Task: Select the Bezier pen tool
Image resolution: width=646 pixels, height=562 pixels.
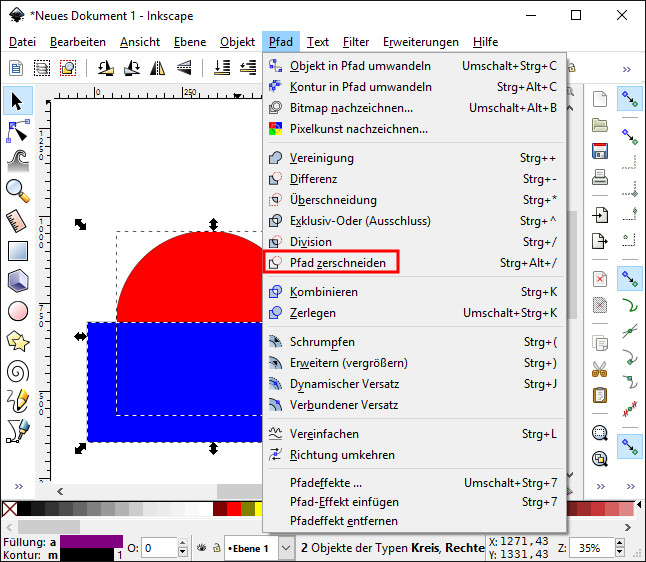Action: [x=18, y=431]
